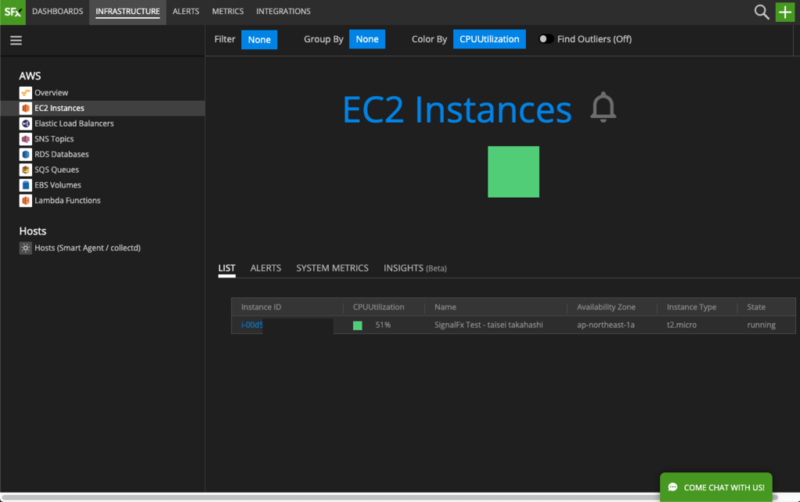This screenshot has width=800, height=502.
Task: Open Lambda Functions page
Action: (x=67, y=200)
